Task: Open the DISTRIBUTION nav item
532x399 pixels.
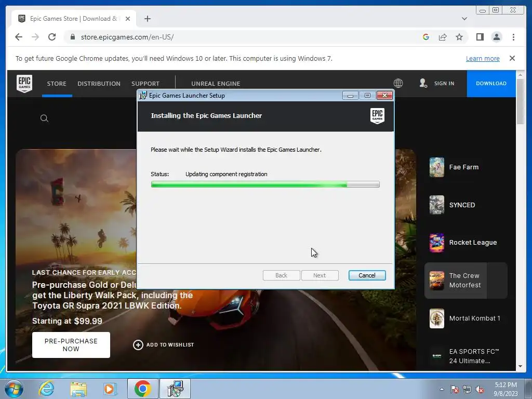Action: (99, 84)
